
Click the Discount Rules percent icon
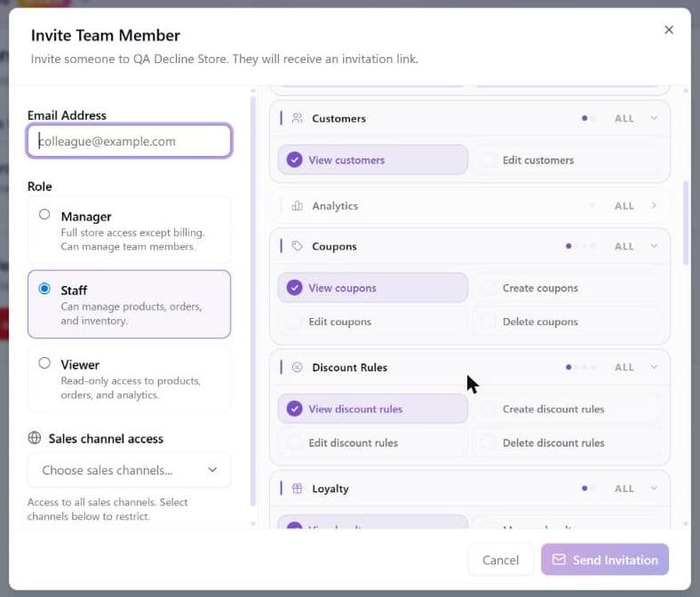point(297,368)
